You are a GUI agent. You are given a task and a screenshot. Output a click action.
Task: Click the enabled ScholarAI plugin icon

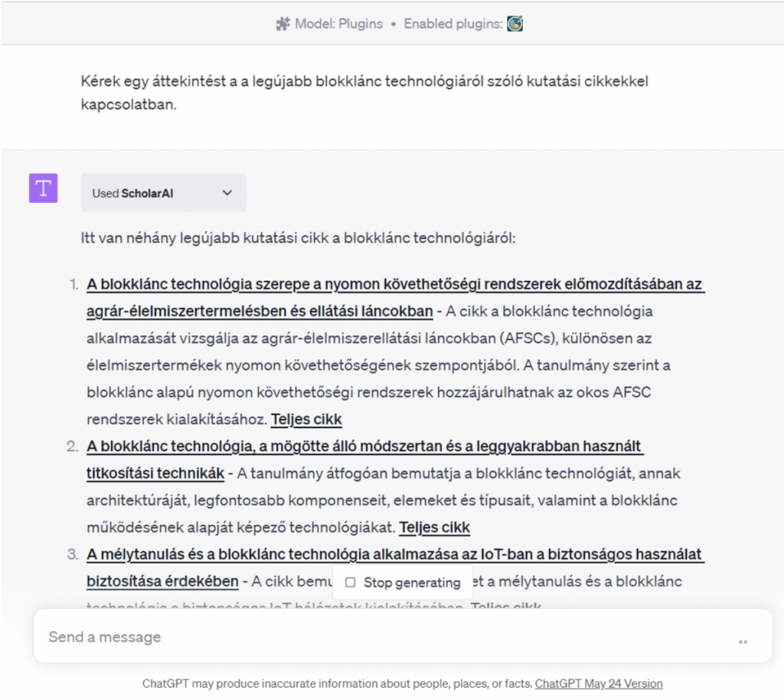tap(515, 24)
